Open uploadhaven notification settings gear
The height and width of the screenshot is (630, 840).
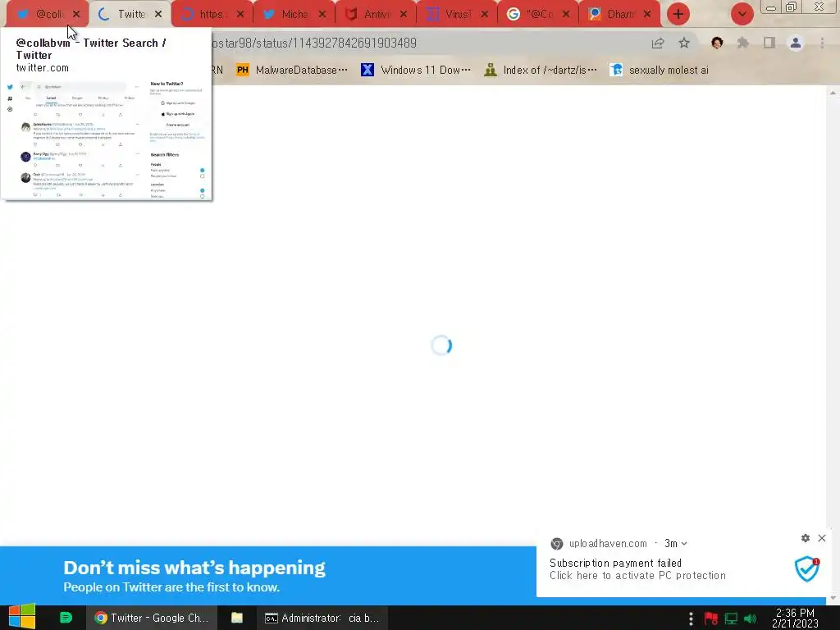[806, 538]
